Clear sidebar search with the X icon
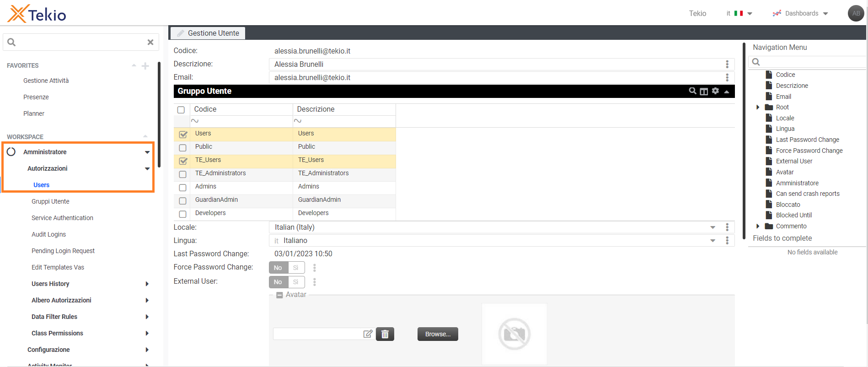The image size is (868, 367). click(x=150, y=42)
